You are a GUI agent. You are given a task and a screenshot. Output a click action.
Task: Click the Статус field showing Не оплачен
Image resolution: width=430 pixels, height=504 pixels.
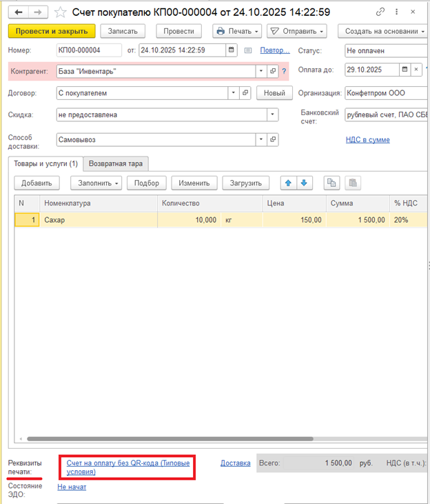coord(387,50)
